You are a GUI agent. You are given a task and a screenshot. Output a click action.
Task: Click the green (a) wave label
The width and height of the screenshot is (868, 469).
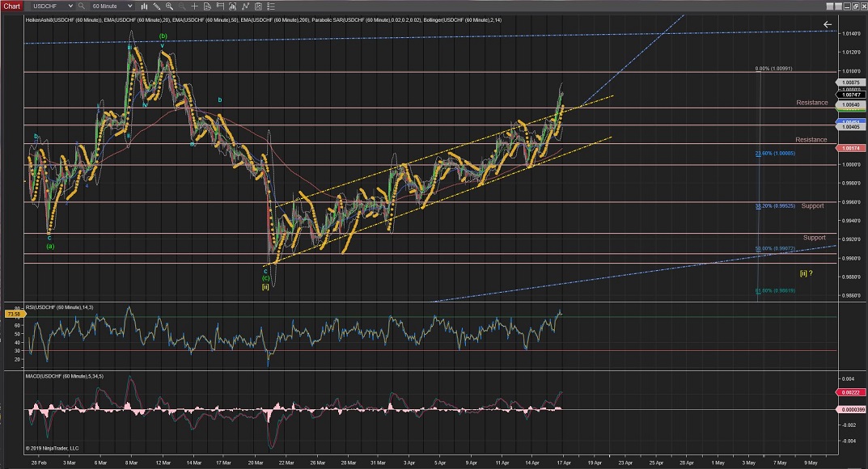[50, 246]
